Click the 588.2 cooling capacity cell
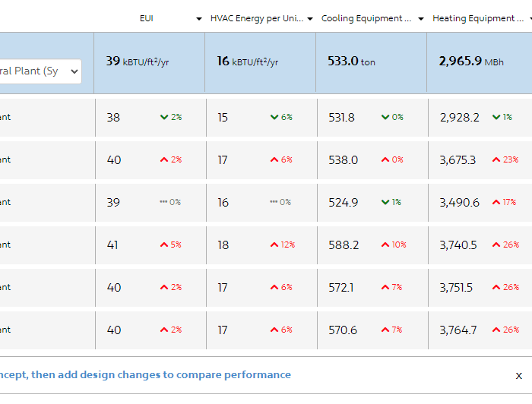532x404 pixels. click(x=344, y=245)
